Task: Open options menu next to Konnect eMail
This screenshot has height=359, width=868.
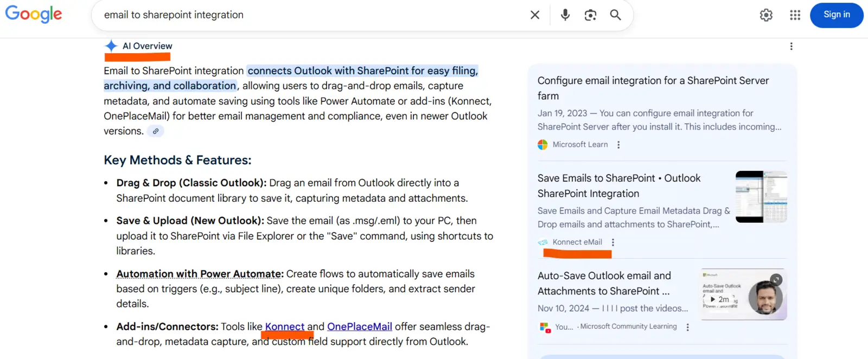Action: (613, 242)
